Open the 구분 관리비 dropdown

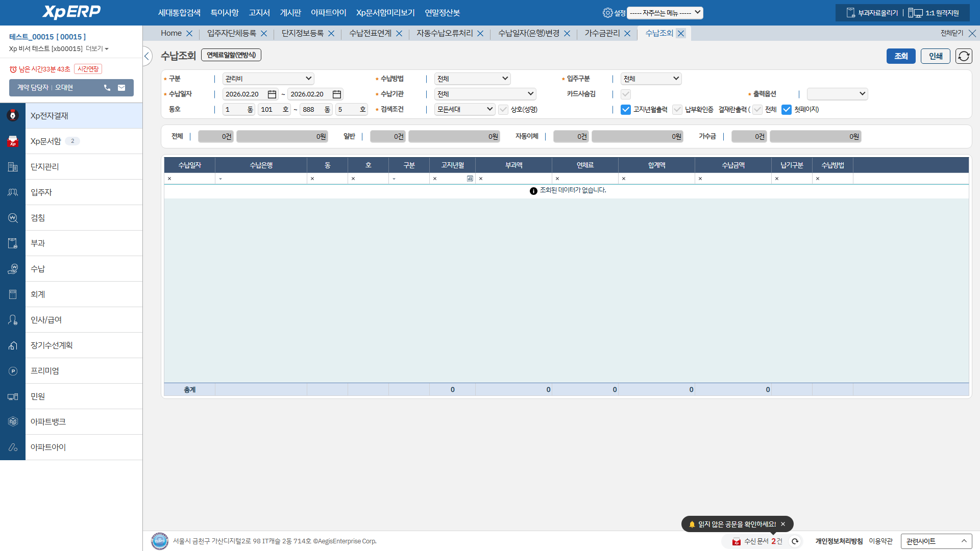[x=268, y=79]
